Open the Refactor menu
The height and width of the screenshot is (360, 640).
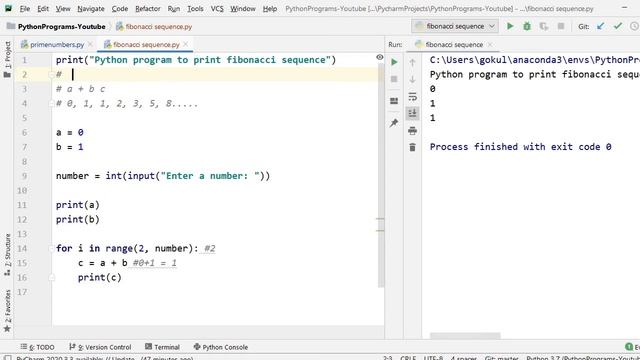pos(147,9)
